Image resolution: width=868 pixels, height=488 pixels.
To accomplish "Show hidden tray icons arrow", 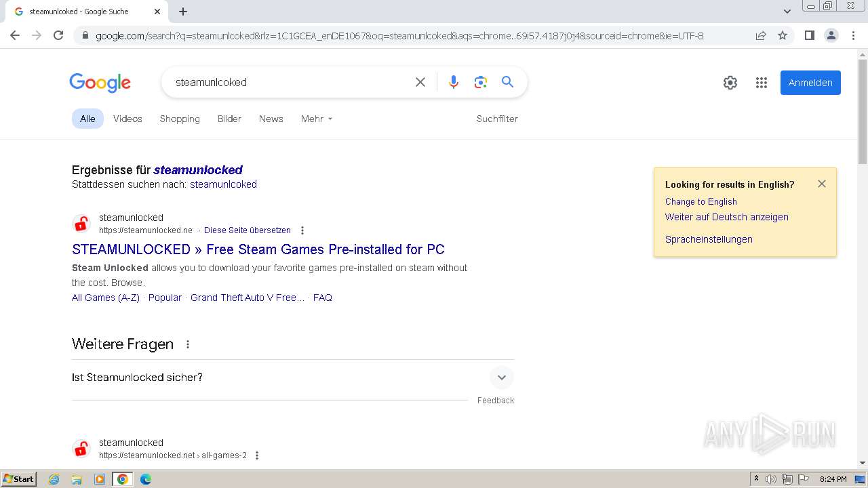I will [x=756, y=479].
